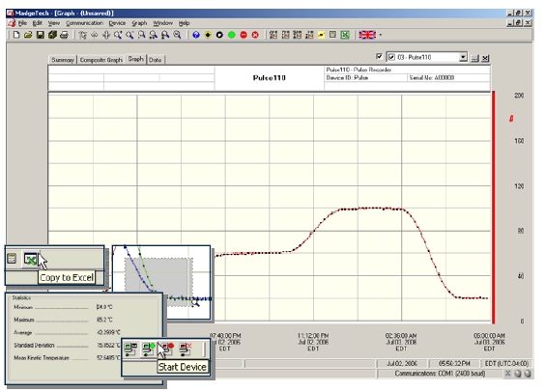
Task: Click the first grid icon after red X circle
Action: click(273, 35)
